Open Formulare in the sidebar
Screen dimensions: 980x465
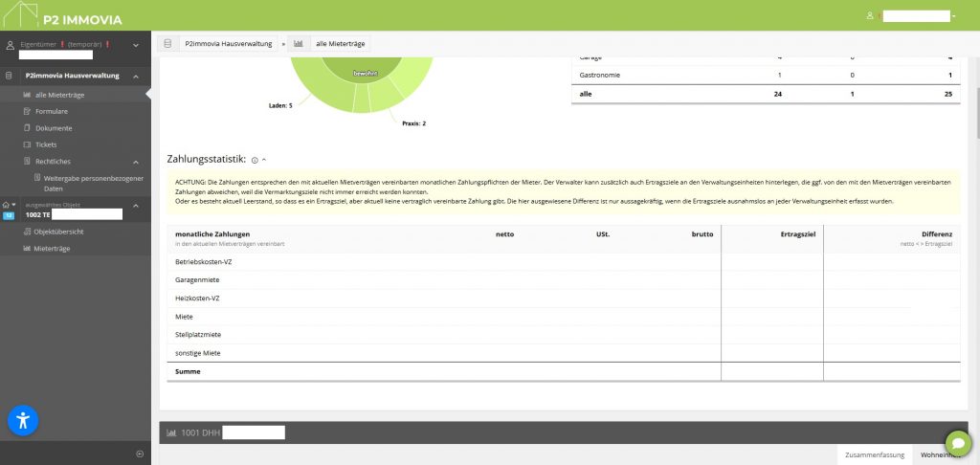point(52,111)
